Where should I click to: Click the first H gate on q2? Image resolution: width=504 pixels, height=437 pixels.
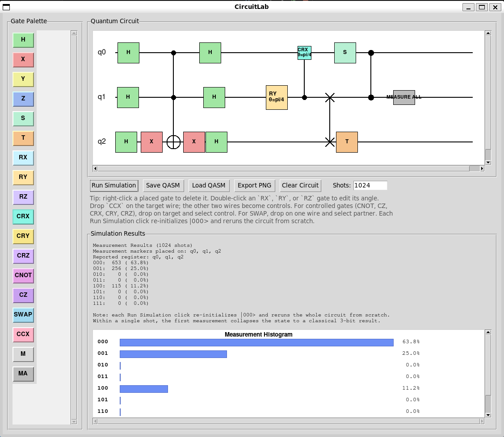pos(126,142)
